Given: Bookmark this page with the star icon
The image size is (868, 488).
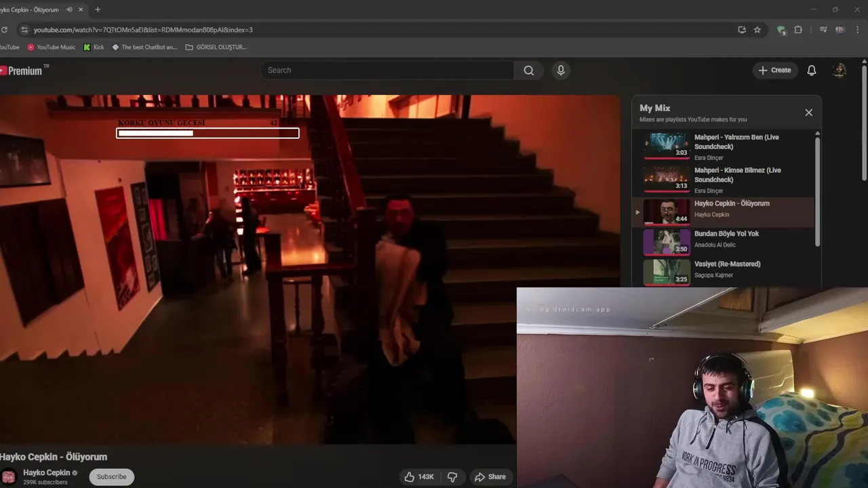Looking at the screenshot, I should pyautogui.click(x=757, y=30).
